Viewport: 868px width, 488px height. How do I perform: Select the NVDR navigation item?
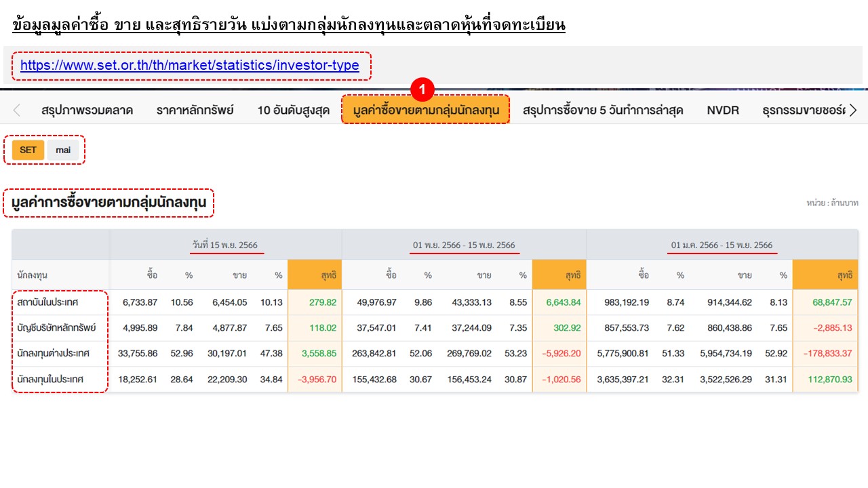point(723,109)
